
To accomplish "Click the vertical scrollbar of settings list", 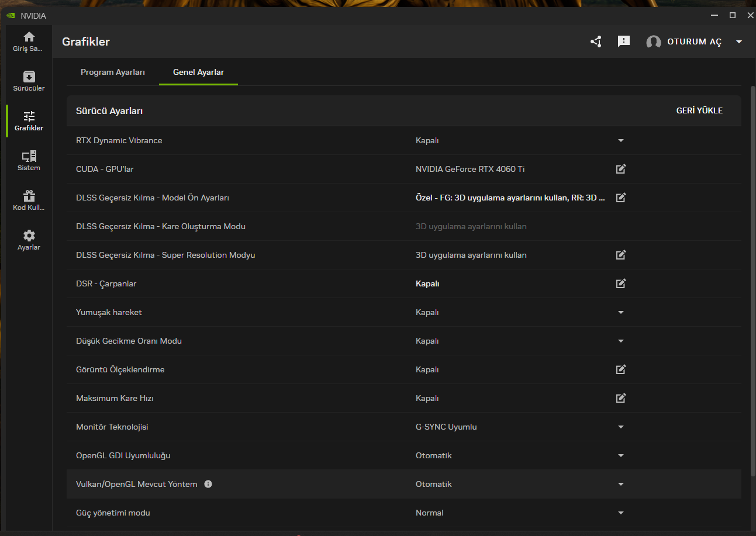I will pyautogui.click(x=752, y=281).
